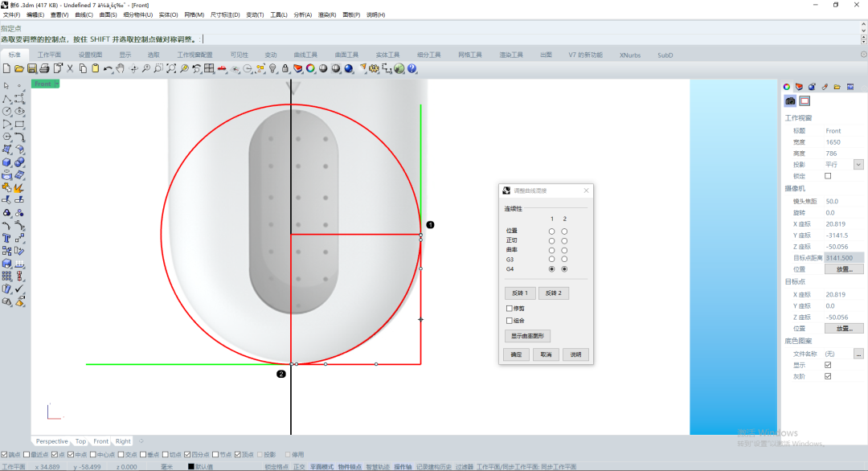Click the Save file icon in toolbar
The image size is (868, 471).
(32, 69)
